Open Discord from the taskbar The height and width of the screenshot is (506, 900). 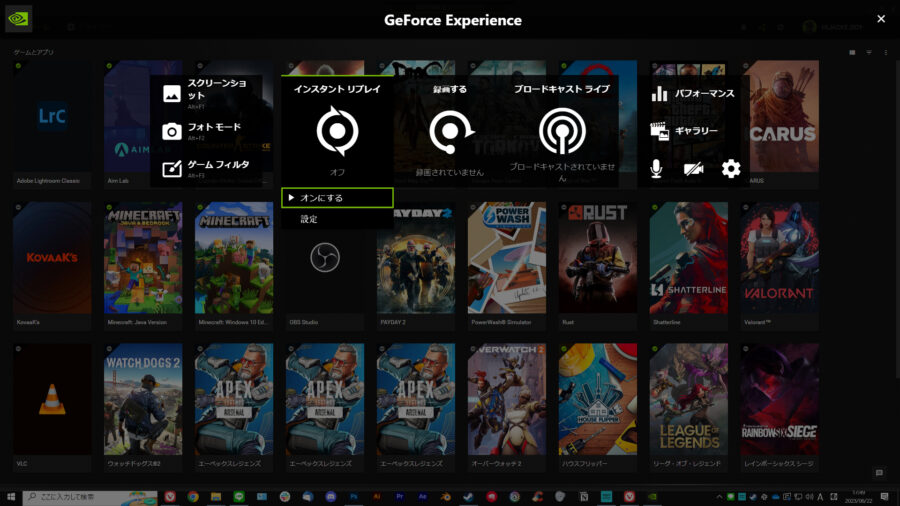click(x=331, y=497)
